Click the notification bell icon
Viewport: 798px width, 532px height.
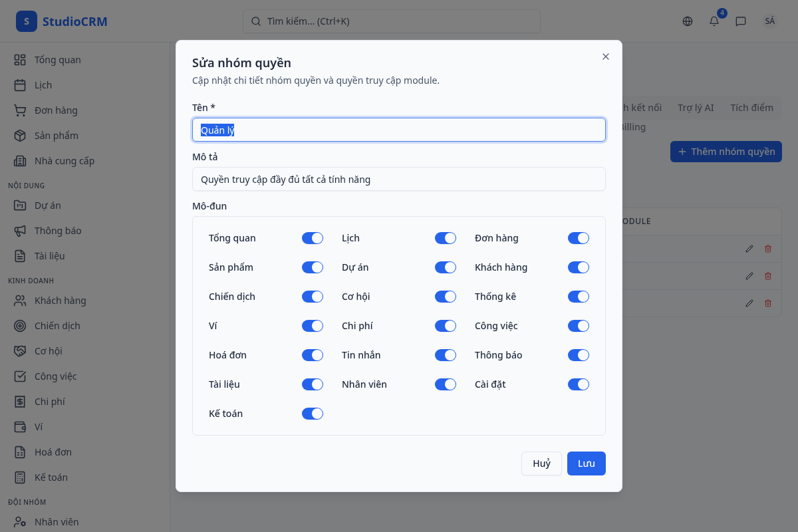(x=714, y=21)
